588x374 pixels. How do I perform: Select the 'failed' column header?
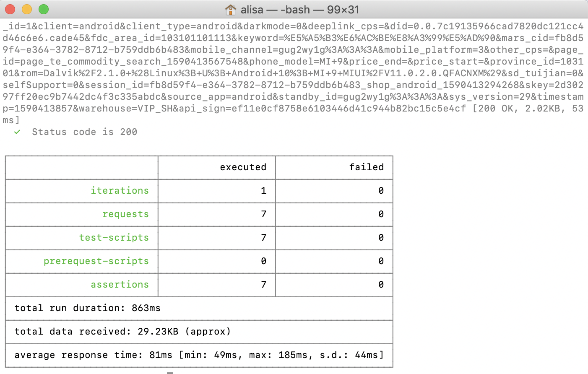(x=367, y=167)
